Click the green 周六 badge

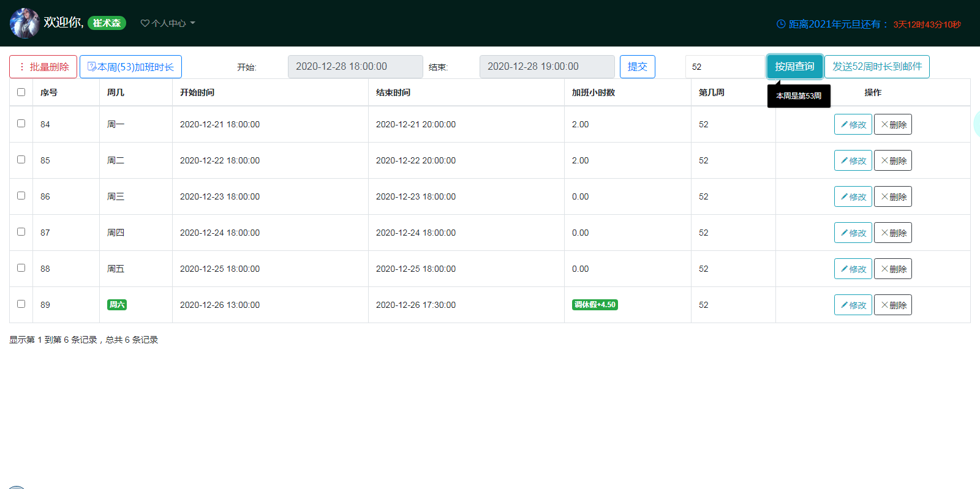pyautogui.click(x=117, y=305)
